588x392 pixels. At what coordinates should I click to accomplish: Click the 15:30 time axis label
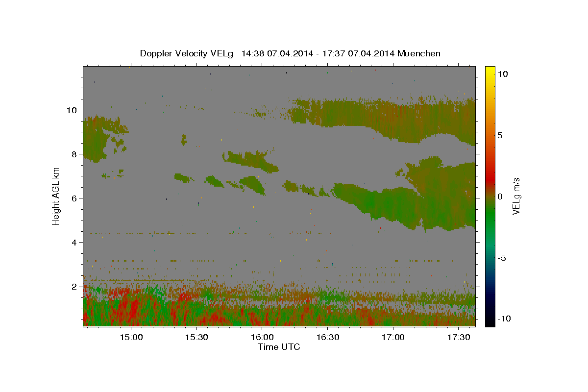[x=197, y=337]
